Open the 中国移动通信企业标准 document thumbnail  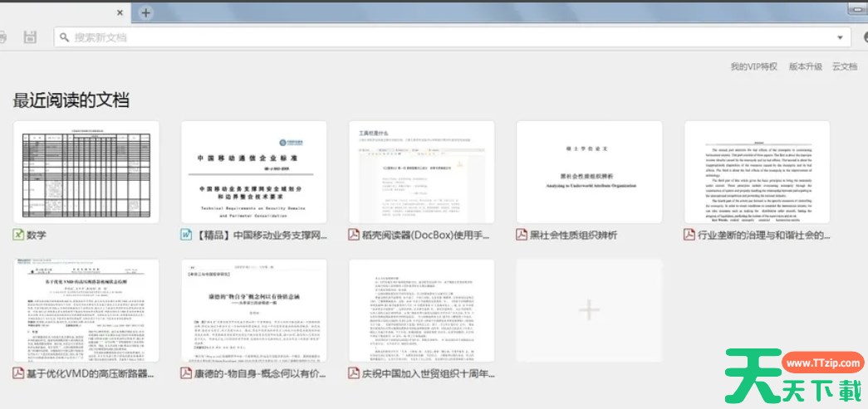[x=253, y=172]
